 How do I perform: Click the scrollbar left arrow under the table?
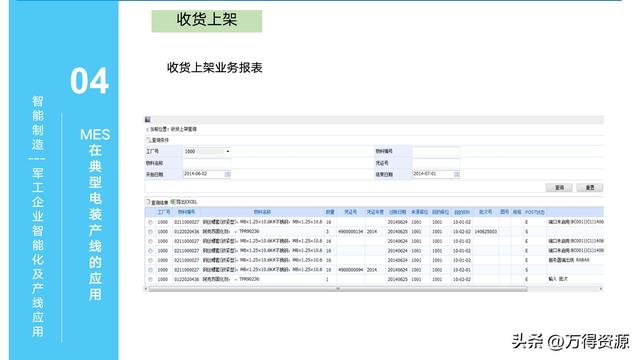(x=146, y=289)
